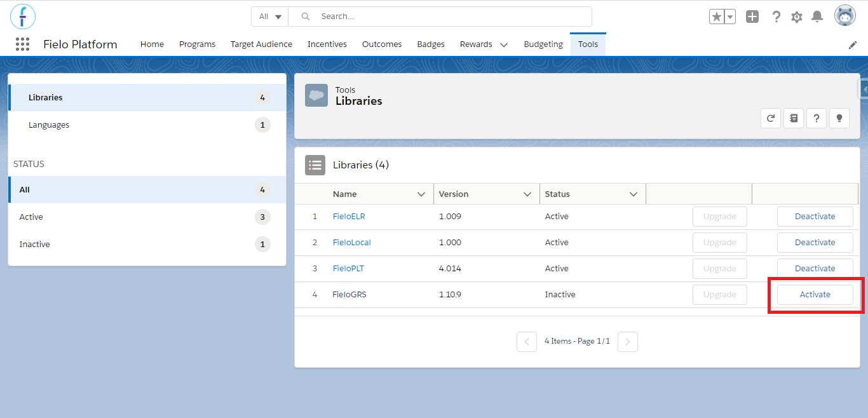Screen dimensions: 868x418
Task: Click into the Search field
Action: coord(440,17)
